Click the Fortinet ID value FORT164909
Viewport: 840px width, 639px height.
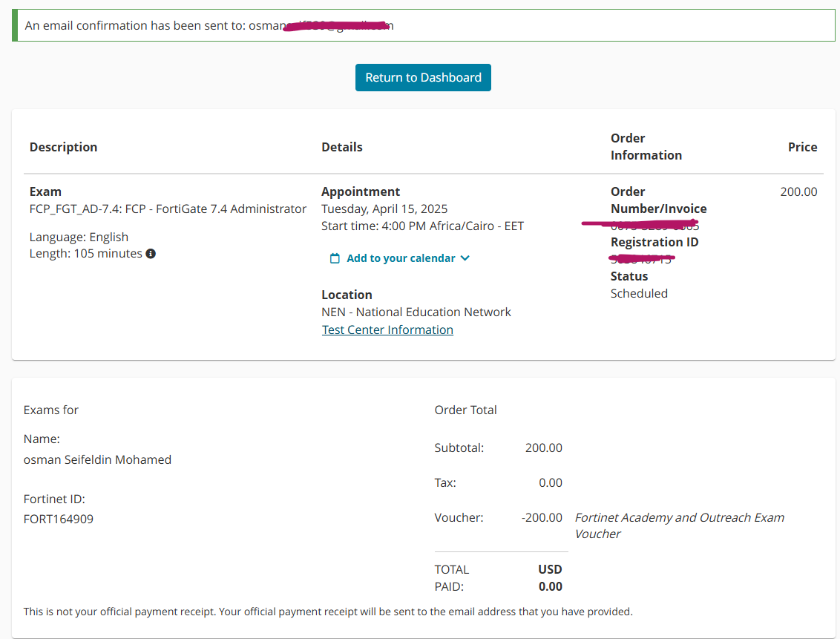click(x=59, y=520)
